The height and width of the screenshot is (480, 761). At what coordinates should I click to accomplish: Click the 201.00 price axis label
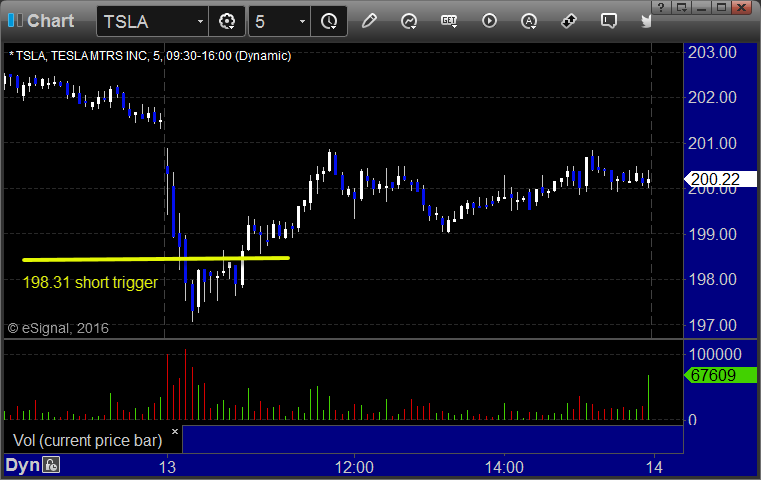(712, 143)
